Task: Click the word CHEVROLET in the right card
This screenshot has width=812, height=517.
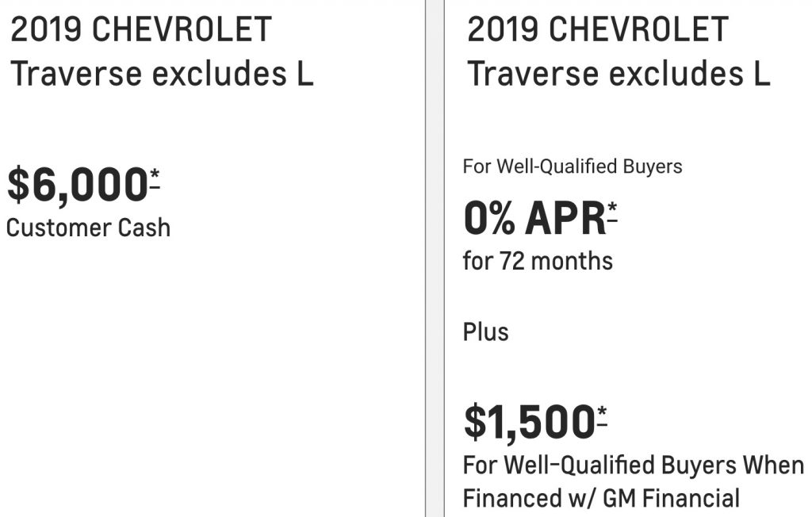Action: tap(638, 29)
